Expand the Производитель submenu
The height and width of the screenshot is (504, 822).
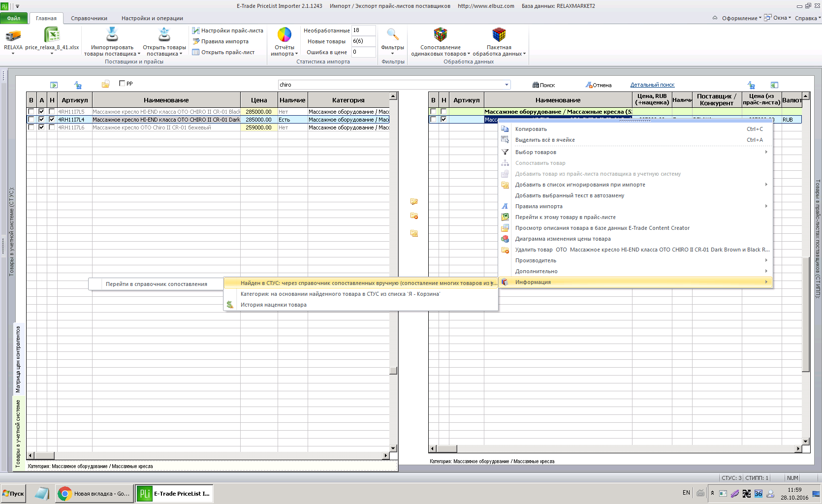635,260
